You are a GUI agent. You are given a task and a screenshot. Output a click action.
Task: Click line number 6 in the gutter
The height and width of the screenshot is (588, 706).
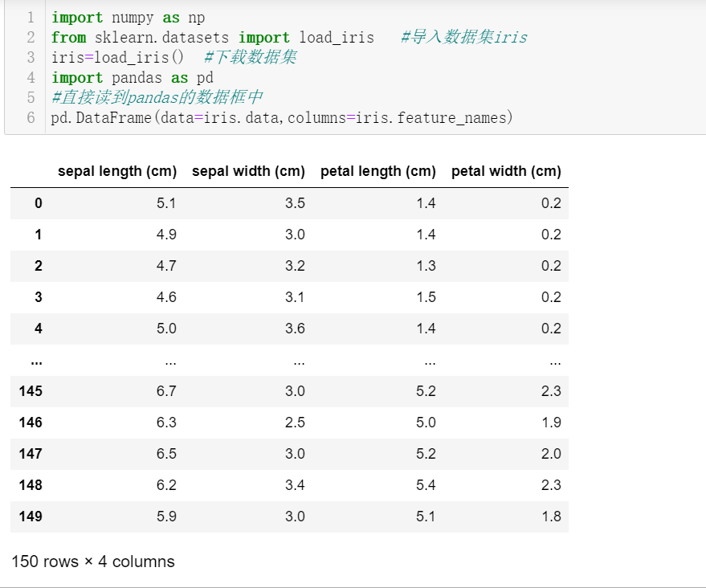[31, 117]
